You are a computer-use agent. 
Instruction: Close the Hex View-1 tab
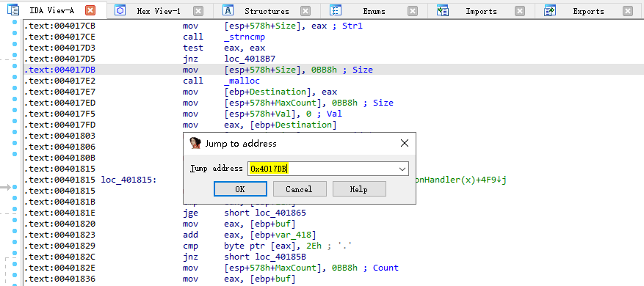(x=198, y=11)
